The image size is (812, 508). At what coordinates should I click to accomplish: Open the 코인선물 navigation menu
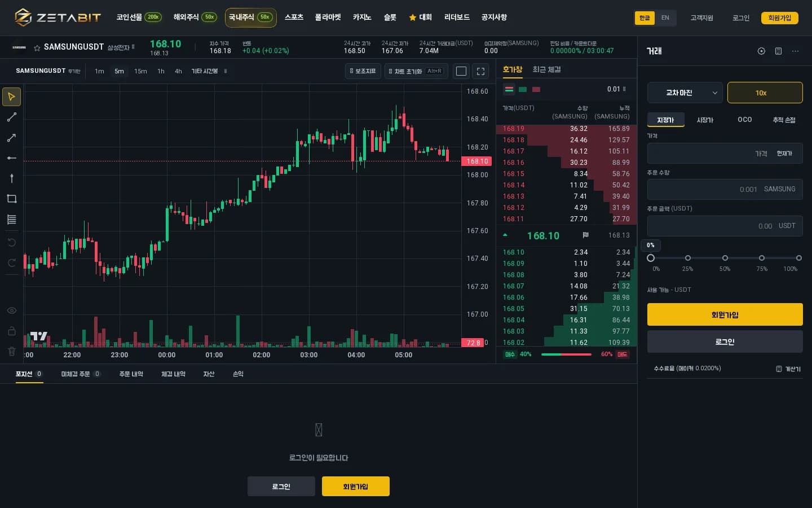139,17
